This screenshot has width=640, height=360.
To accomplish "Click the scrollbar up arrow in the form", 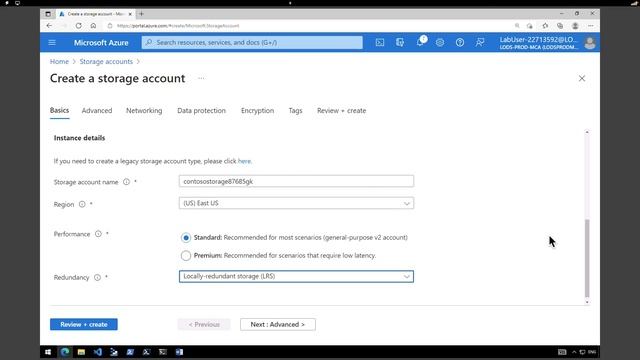I will (x=587, y=132).
